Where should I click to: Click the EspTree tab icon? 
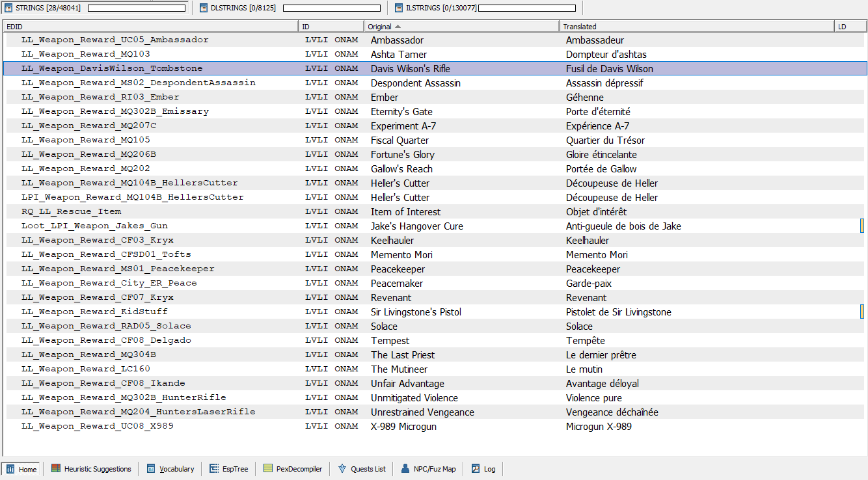coord(214,469)
